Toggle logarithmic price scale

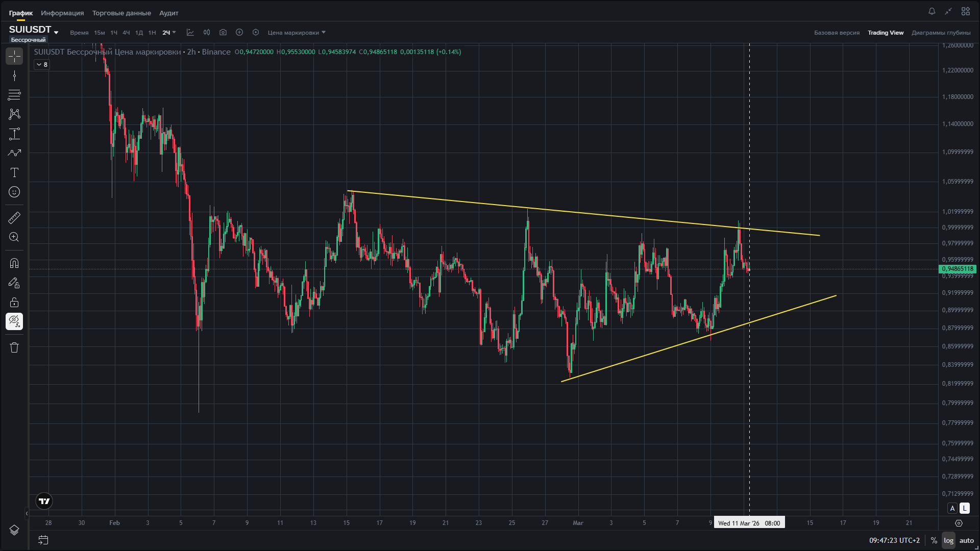[948, 540]
